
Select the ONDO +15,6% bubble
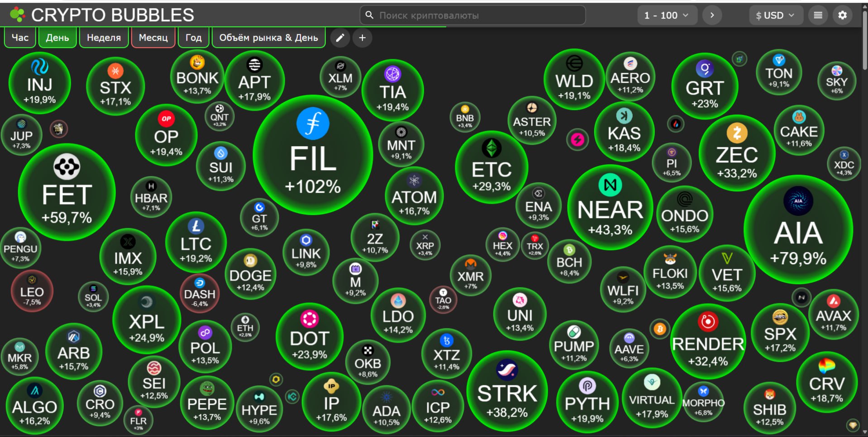point(684,214)
